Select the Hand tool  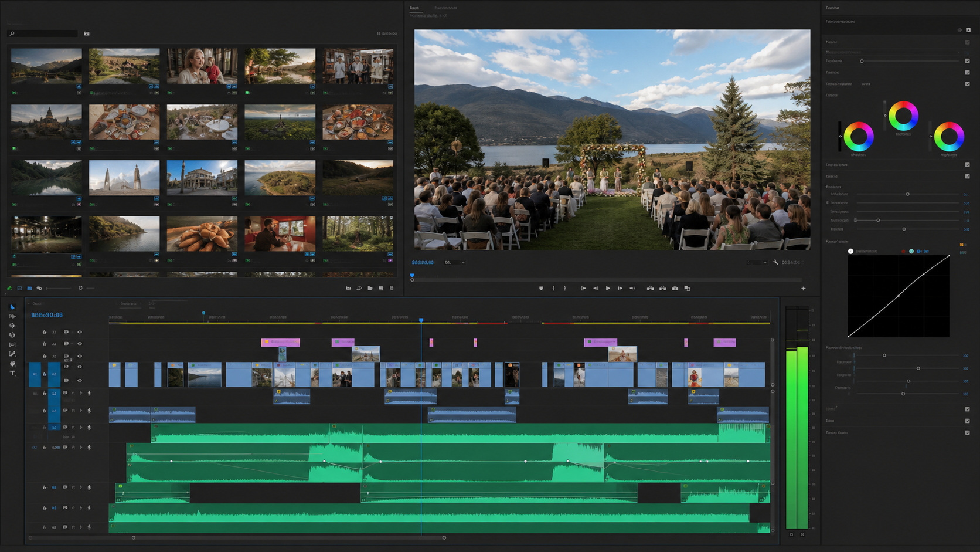pos(12,364)
